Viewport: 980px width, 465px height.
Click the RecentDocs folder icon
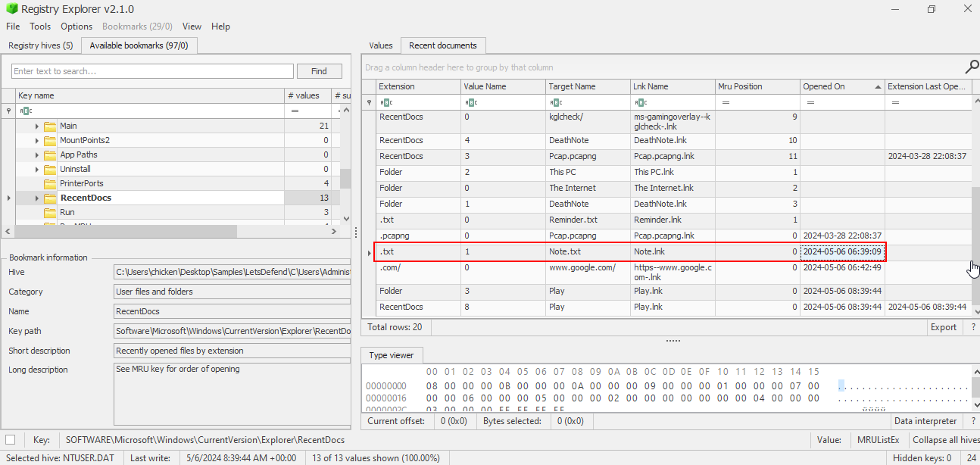point(50,198)
